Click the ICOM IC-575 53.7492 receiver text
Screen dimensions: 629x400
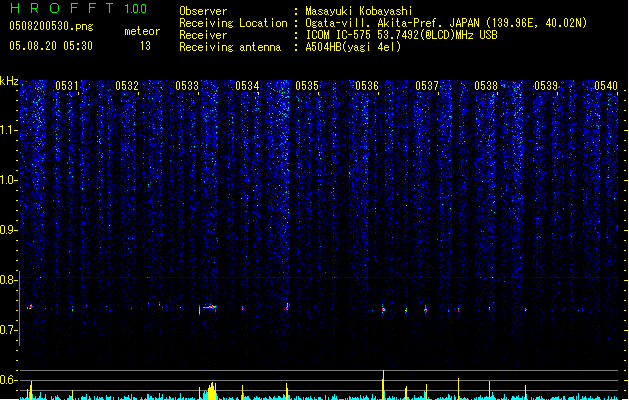(401, 35)
